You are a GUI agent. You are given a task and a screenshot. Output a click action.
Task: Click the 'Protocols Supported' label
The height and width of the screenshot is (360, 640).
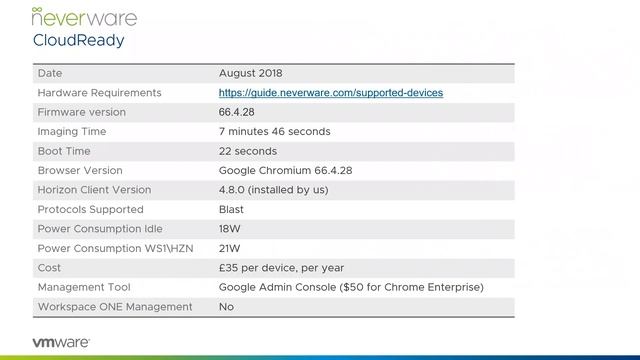pos(91,209)
